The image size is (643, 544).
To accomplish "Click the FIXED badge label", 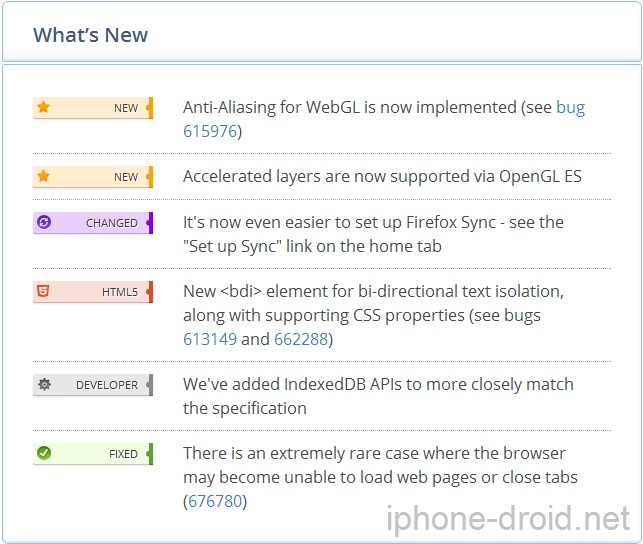I will tap(123, 454).
